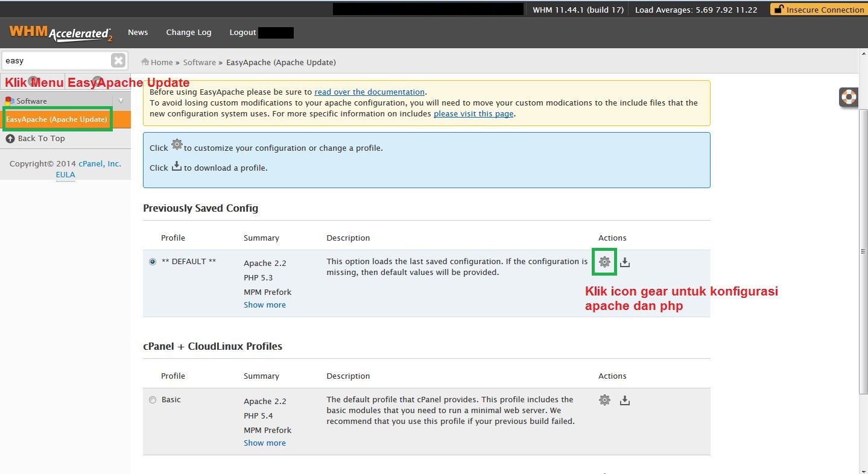Download the Basic profile
Viewport: 868px width, 474px height.
tap(625, 400)
